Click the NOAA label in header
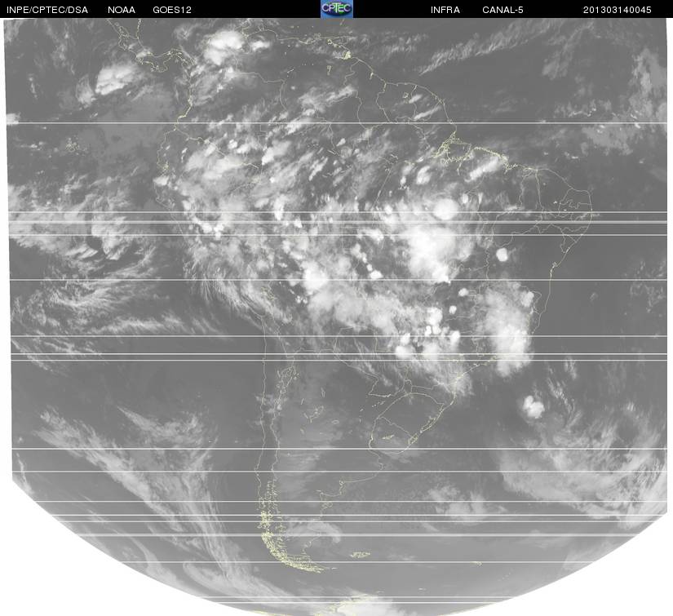Image resolution: width=673 pixels, height=616 pixels. click(122, 10)
